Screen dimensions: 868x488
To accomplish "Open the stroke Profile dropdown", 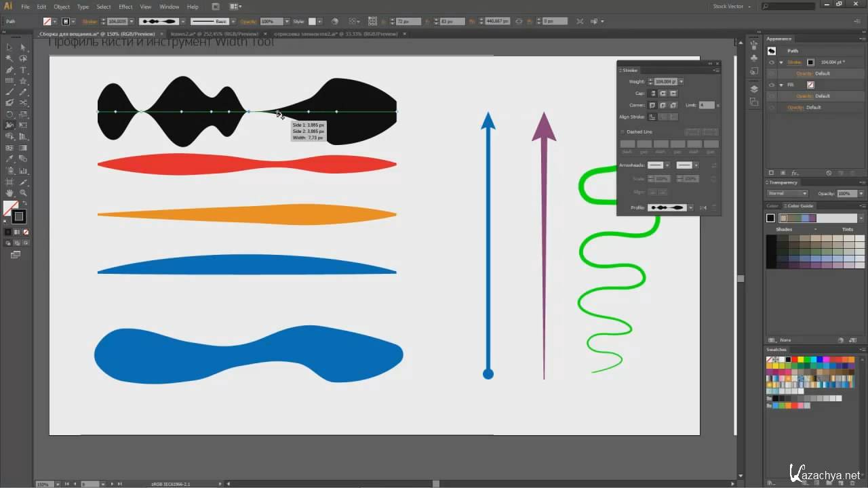I will coord(690,207).
